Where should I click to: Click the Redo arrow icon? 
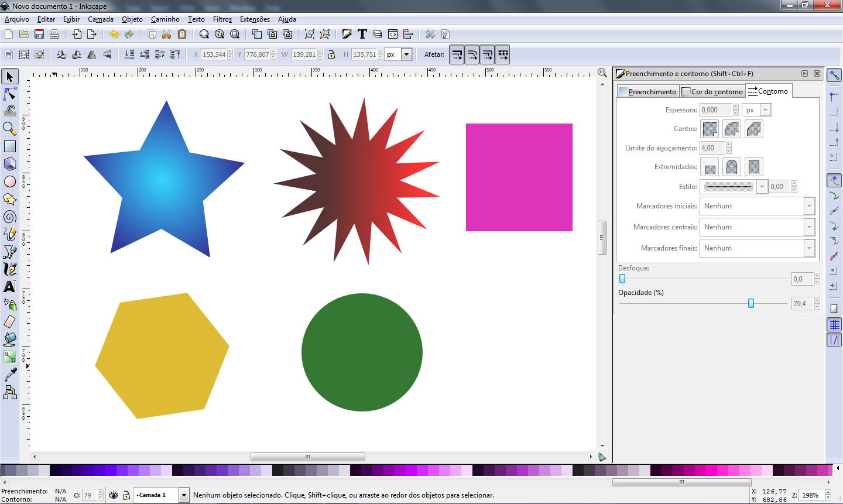(x=129, y=34)
